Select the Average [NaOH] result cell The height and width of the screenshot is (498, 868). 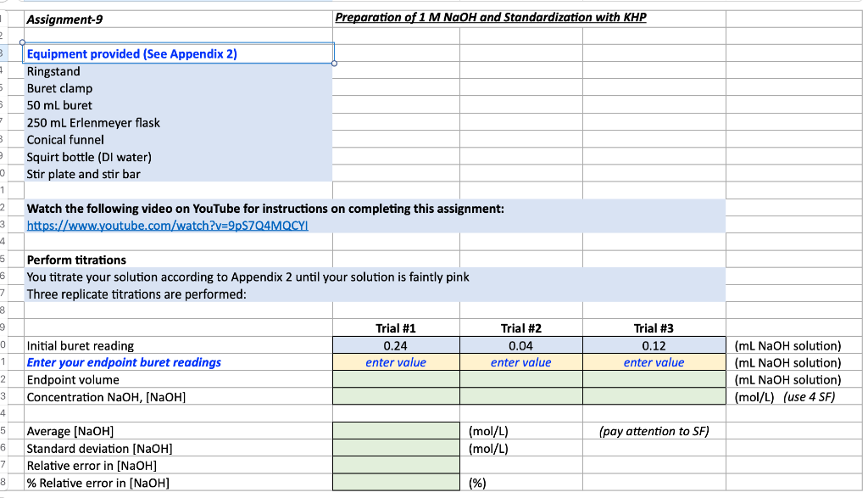pyautogui.click(x=395, y=431)
